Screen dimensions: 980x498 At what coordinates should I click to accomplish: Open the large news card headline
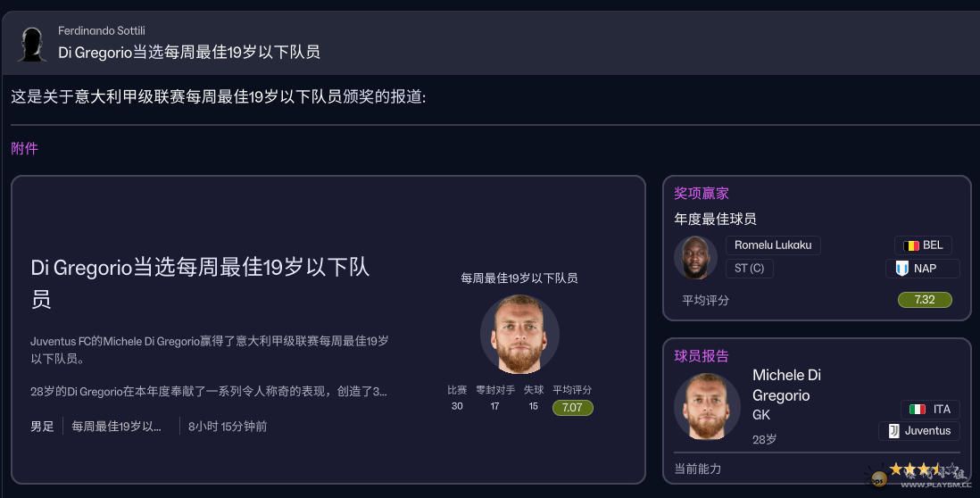click(x=200, y=282)
